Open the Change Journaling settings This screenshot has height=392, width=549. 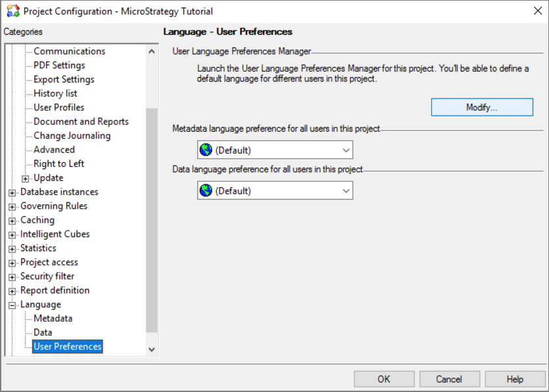point(72,135)
